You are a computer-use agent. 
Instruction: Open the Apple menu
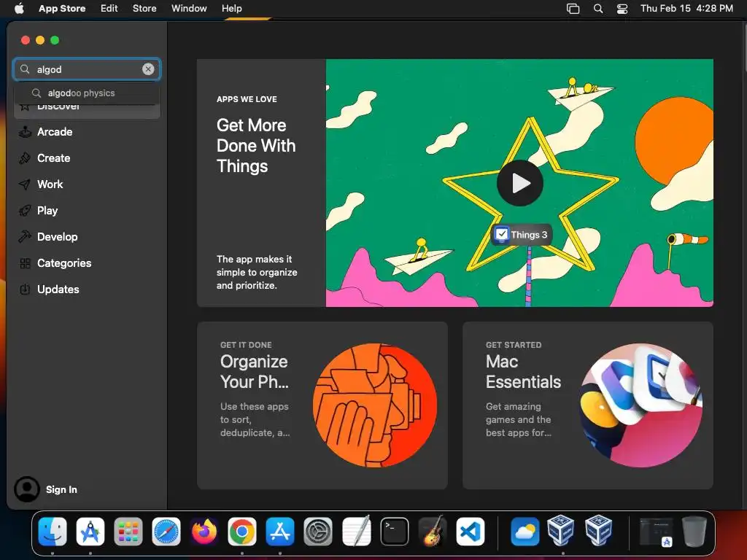click(x=19, y=8)
